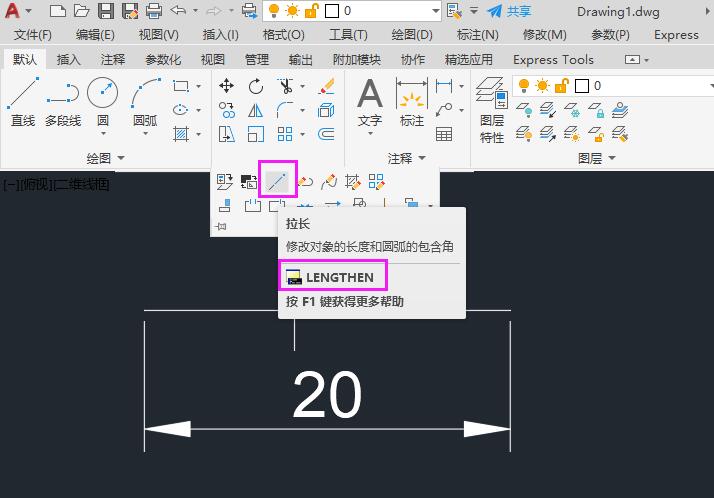Select the Edit Polyline tool
Image resolution: width=714 pixels, height=498 pixels.
(305, 182)
